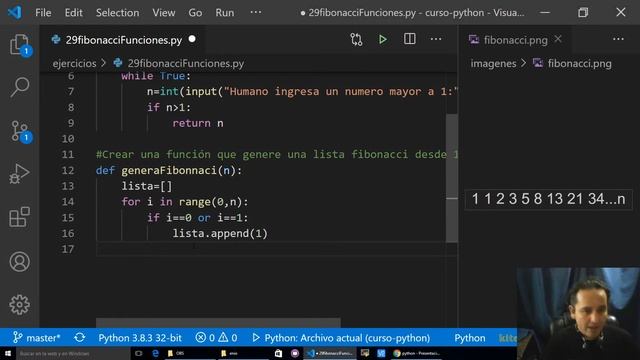This screenshot has height=360, width=640.
Task: Open the errors count in status bar
Action: pos(205,338)
